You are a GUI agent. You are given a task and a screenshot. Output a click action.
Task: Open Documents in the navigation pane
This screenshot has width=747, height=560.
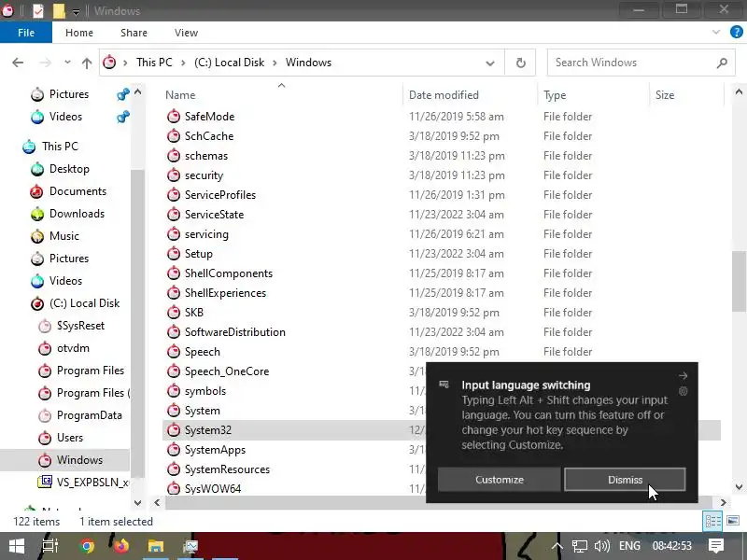pos(78,191)
